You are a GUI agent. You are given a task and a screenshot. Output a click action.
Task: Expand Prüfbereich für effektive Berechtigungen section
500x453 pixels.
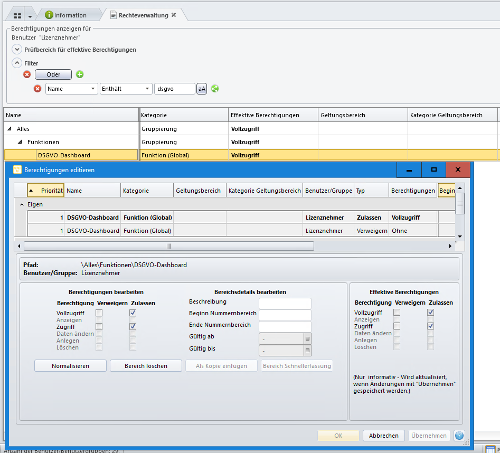(x=17, y=49)
